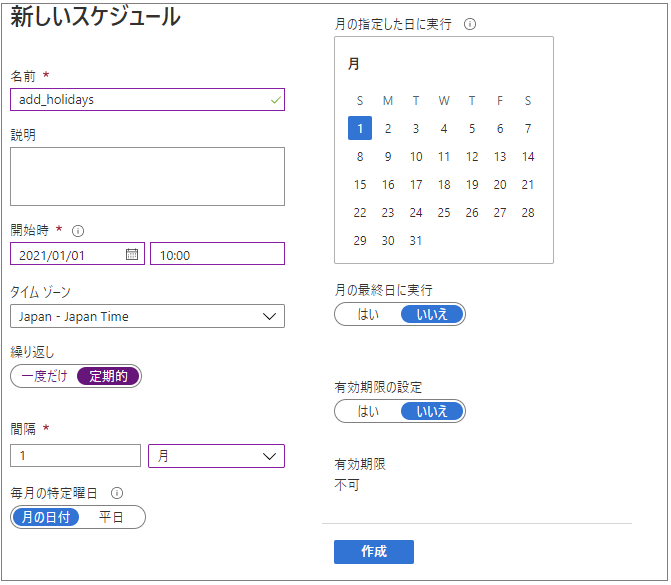Set 月の最終日に実行 to いいえ
The image size is (671, 585).
432,314
